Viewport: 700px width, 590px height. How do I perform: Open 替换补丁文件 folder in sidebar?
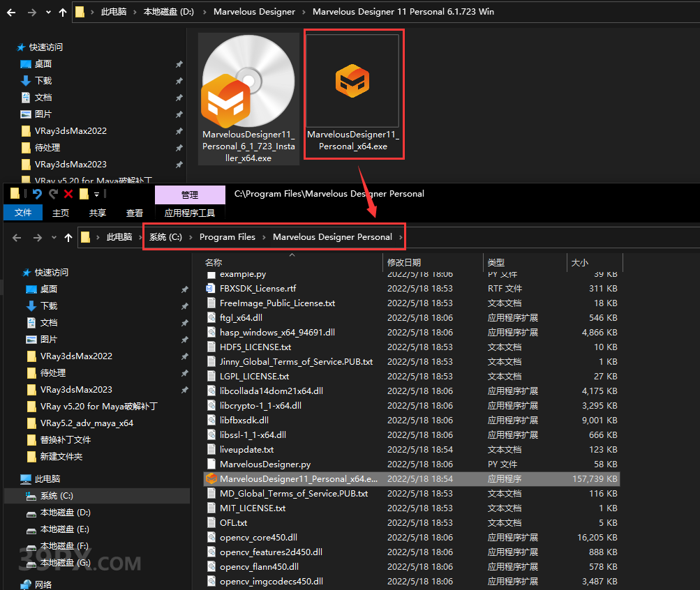[65, 440]
